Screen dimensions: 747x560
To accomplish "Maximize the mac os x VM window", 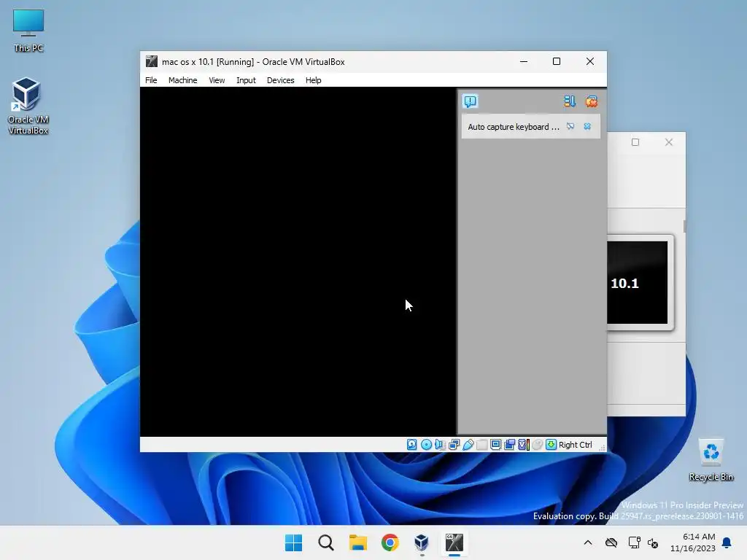I will coord(557,61).
